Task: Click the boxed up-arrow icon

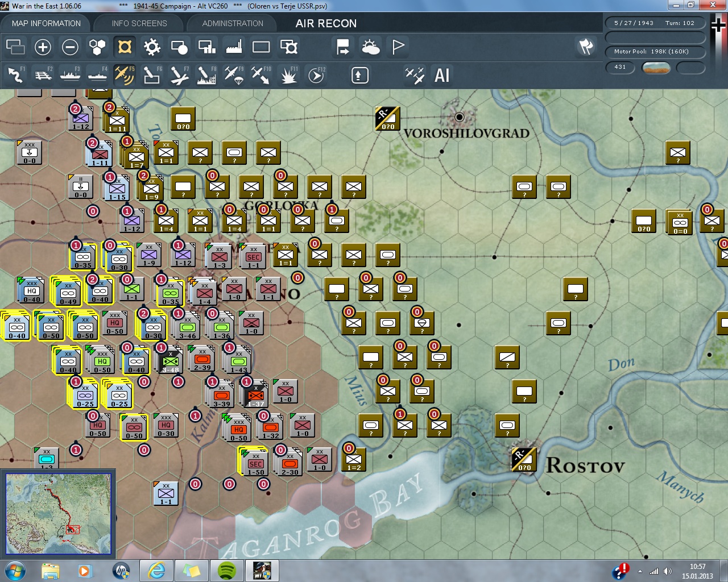Action: [x=359, y=75]
